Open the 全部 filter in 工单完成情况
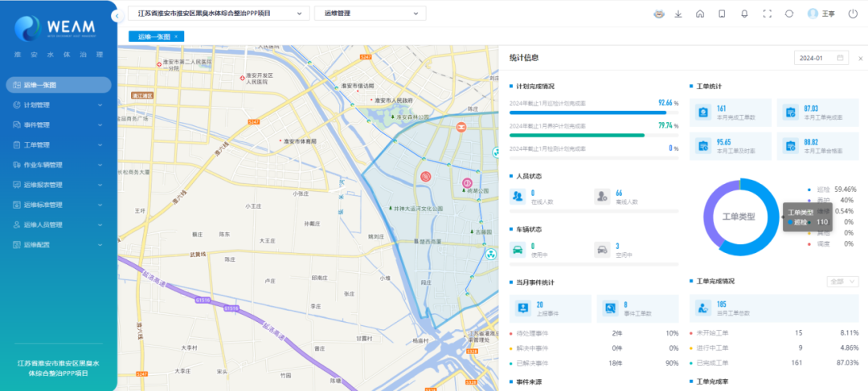The height and width of the screenshot is (391, 868). pos(842,282)
